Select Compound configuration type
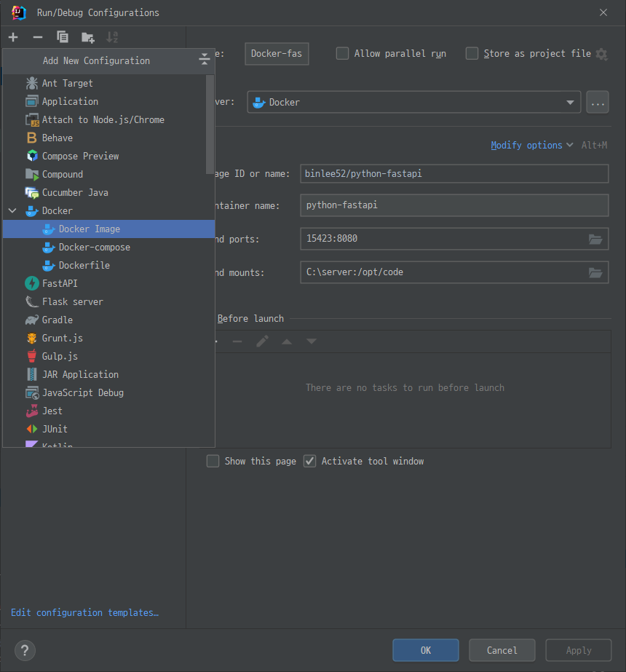 point(109,175)
